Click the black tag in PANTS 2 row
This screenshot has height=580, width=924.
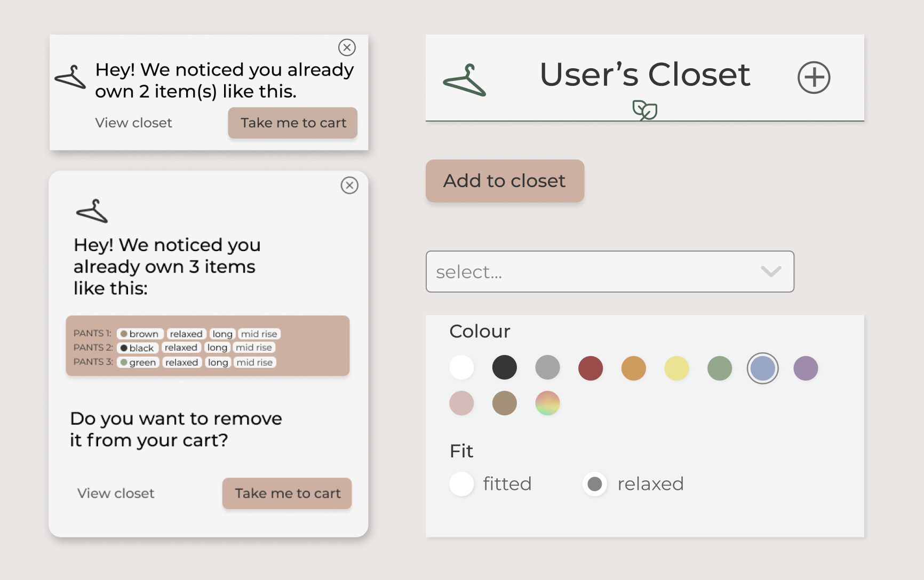[138, 348]
